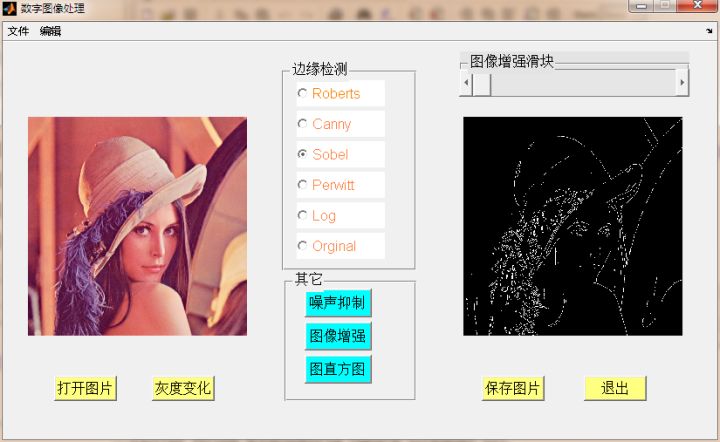This screenshot has width=720, height=442.
Task: Click the original Lena color image
Action: point(137,226)
